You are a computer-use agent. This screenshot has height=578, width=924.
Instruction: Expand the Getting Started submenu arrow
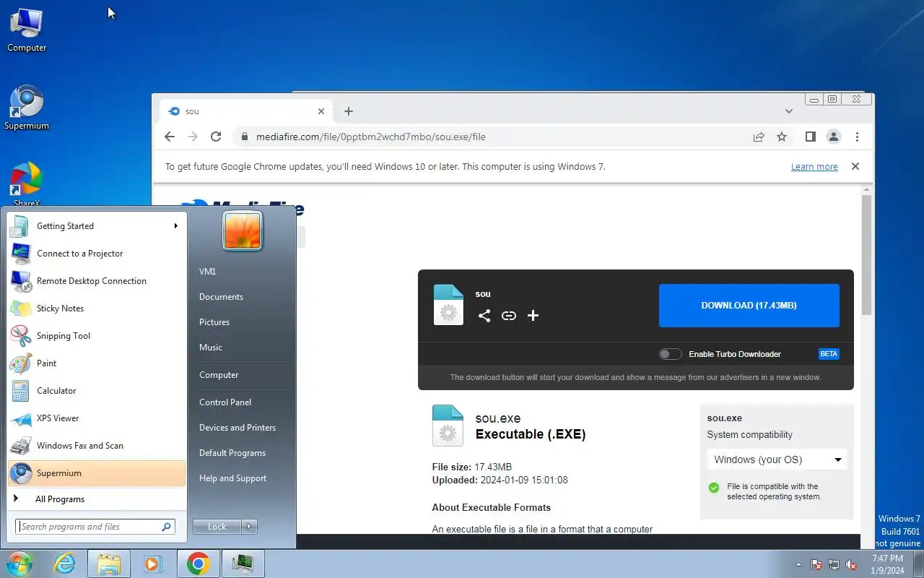(175, 226)
